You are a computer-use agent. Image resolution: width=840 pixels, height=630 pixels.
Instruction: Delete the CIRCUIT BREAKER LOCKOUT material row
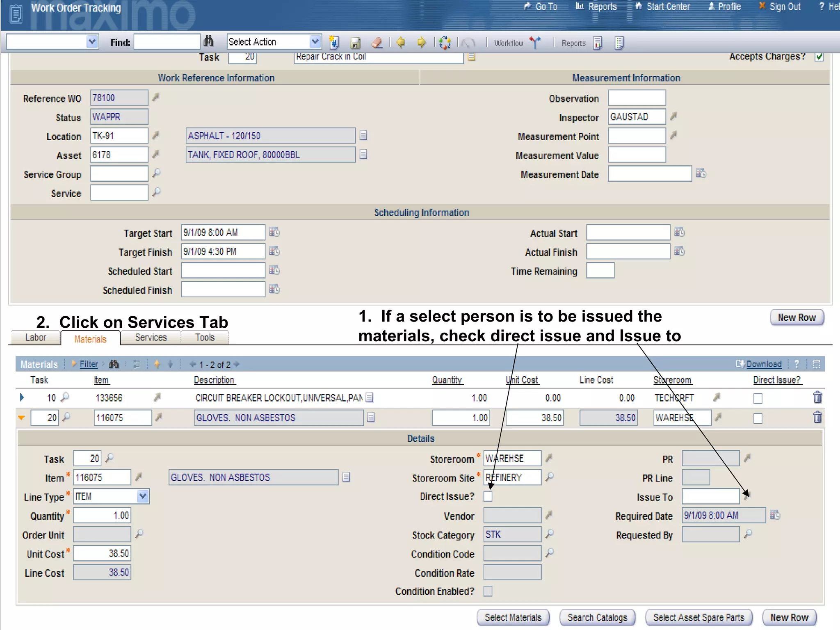(817, 397)
